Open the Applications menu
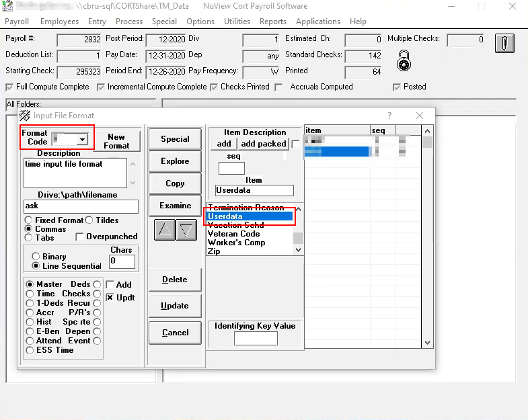This screenshot has height=420, width=528. pyautogui.click(x=318, y=22)
